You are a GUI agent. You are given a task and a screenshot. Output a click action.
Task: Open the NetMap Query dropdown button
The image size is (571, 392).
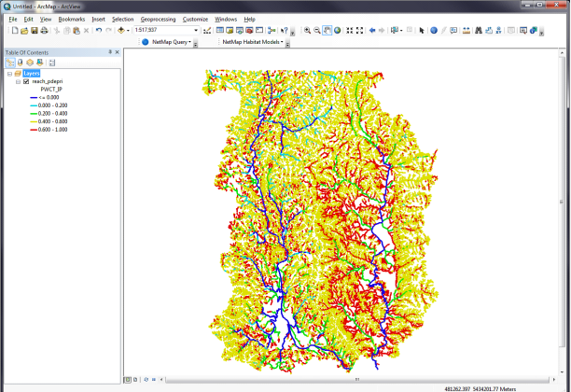tap(173, 42)
